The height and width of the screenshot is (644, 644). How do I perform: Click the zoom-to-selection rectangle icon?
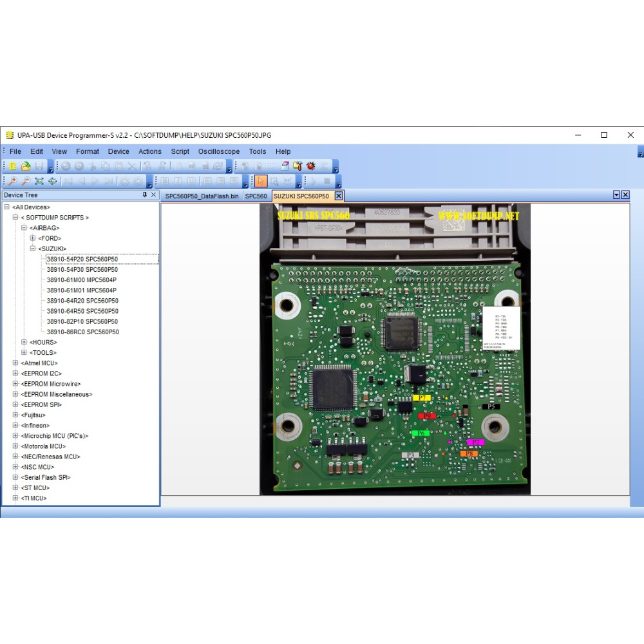pos(274,181)
